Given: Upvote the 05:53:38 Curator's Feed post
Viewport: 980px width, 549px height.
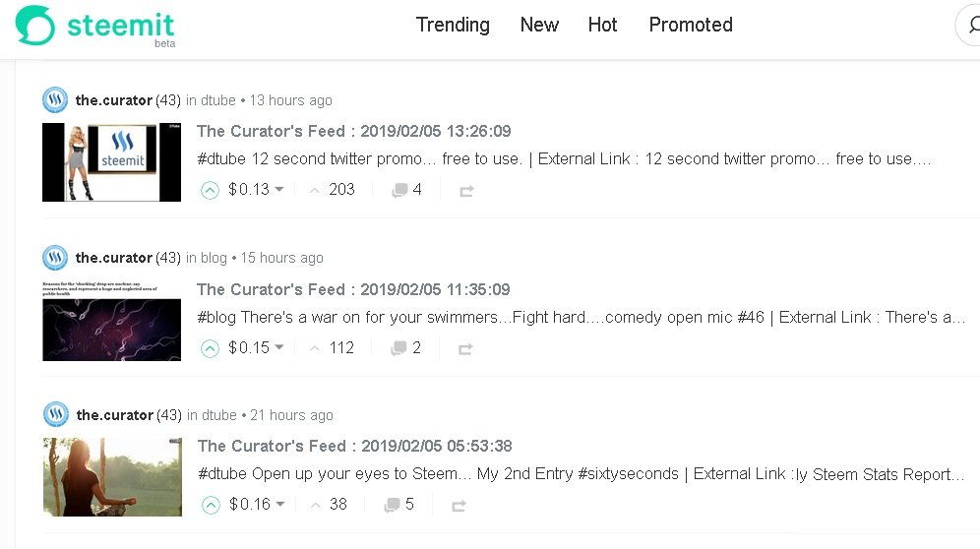Looking at the screenshot, I should 212,505.
